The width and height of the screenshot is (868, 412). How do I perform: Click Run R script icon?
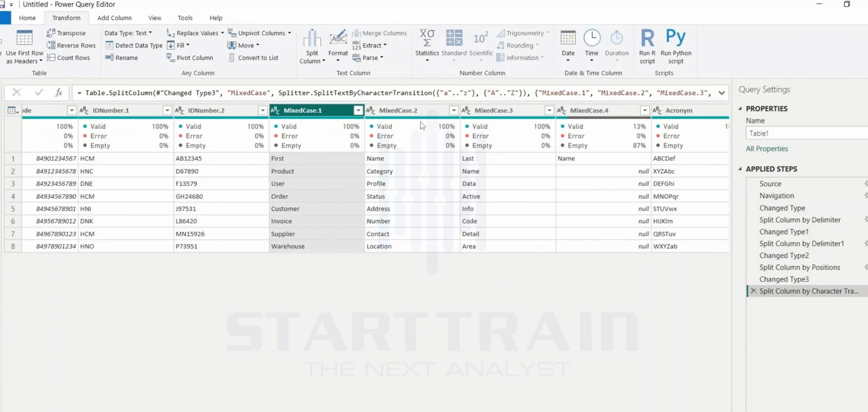click(x=647, y=37)
